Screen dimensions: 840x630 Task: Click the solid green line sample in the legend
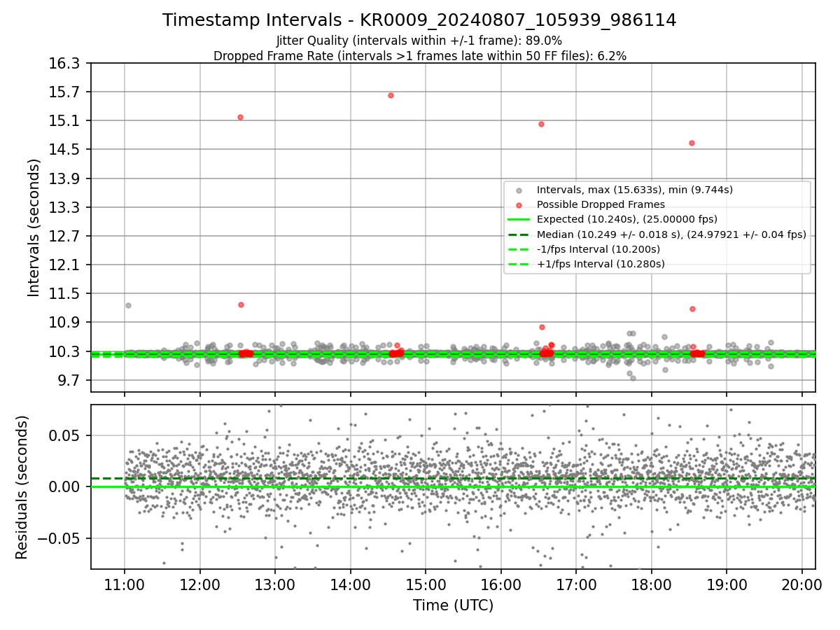(519, 220)
